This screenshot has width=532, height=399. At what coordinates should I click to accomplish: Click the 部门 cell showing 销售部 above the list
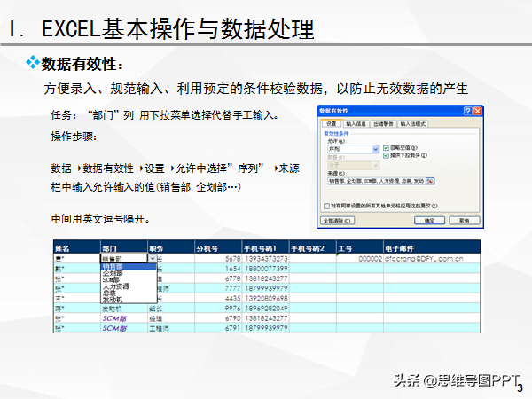click(x=124, y=259)
